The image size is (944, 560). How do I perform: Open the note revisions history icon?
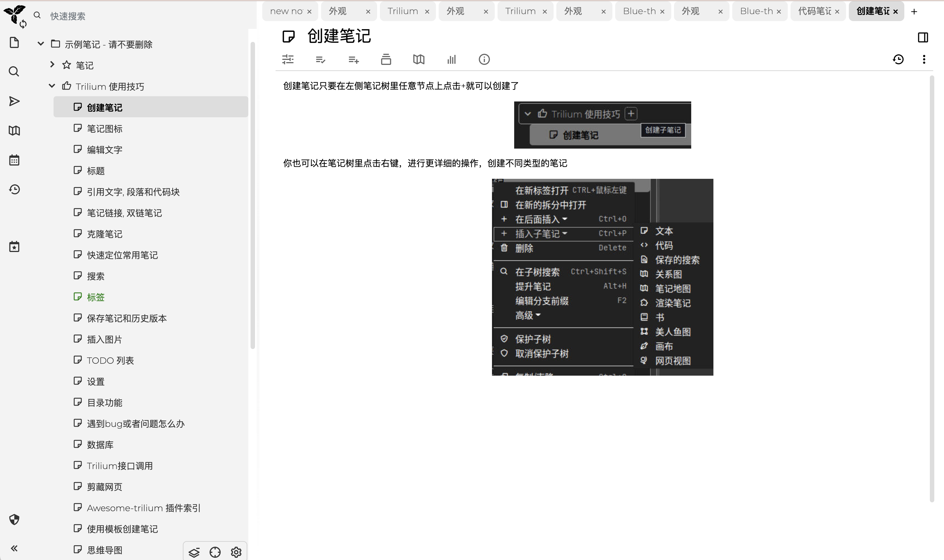click(898, 59)
